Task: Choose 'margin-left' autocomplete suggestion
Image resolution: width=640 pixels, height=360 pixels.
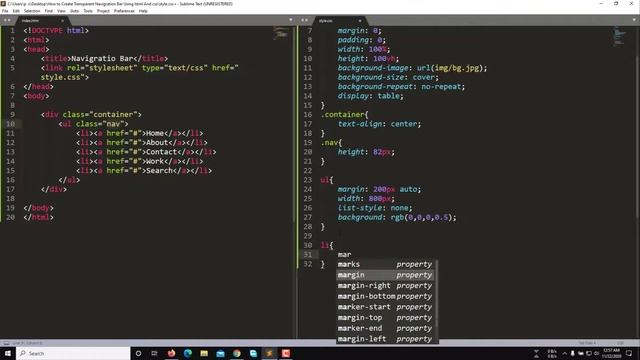Action: click(x=384, y=339)
